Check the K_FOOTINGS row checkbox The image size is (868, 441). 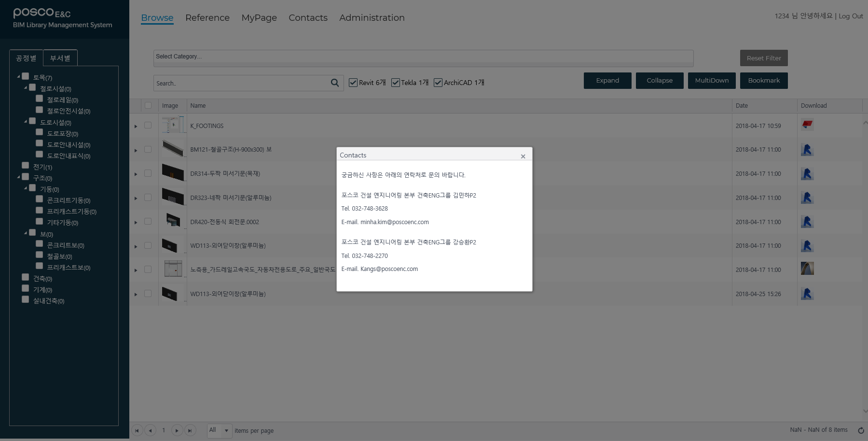[148, 125]
